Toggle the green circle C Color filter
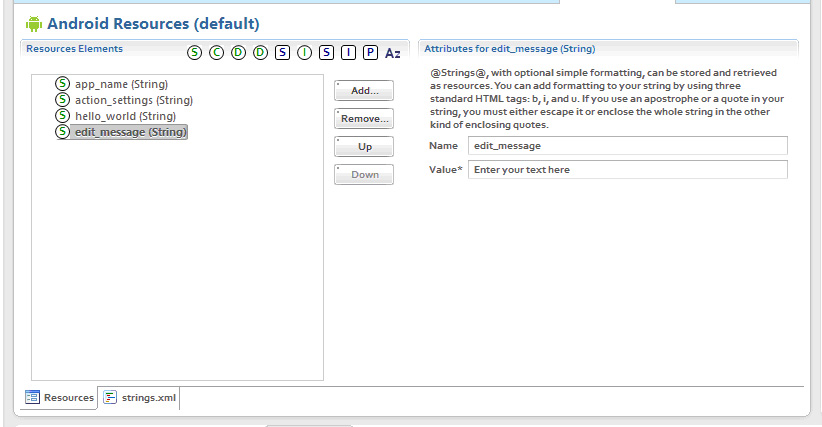This screenshot has height=427, width=822. [x=217, y=52]
